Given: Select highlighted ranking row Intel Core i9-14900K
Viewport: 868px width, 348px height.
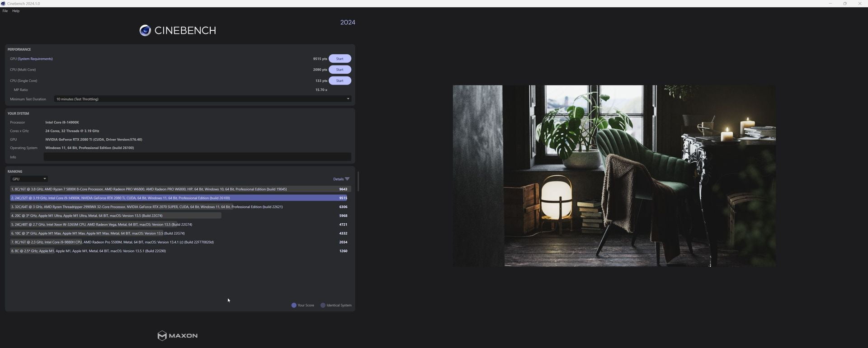Looking at the screenshot, I should 180,198.
